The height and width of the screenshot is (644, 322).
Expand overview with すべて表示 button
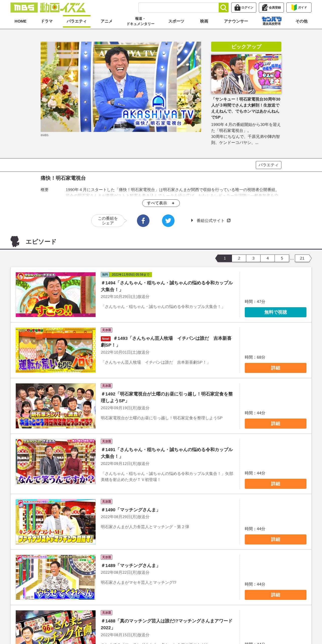(x=161, y=203)
